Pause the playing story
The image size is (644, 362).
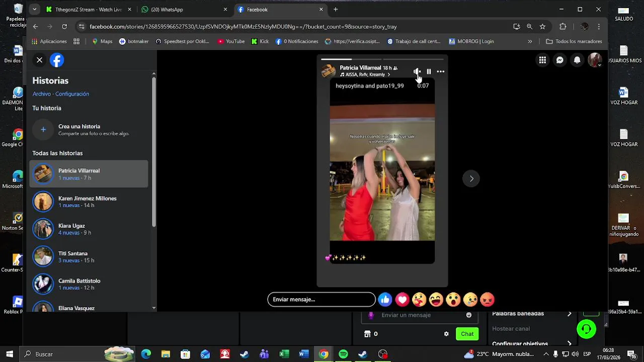tap(429, 71)
